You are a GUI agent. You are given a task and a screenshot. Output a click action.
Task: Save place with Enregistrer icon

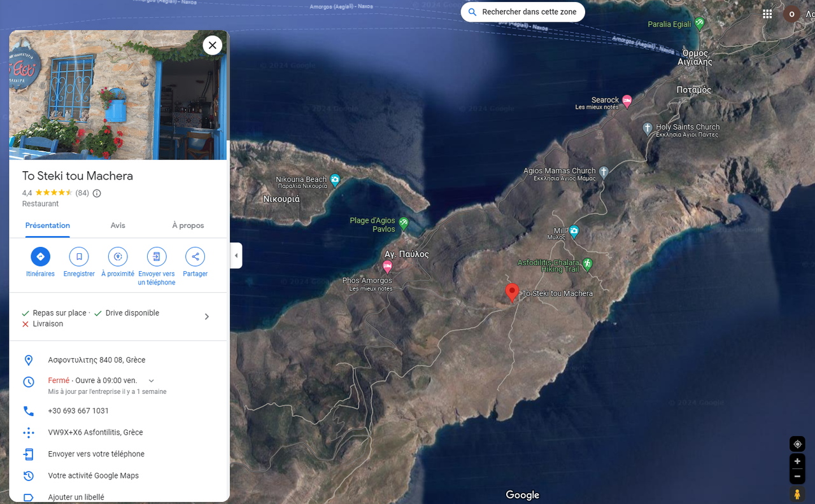pyautogui.click(x=79, y=256)
